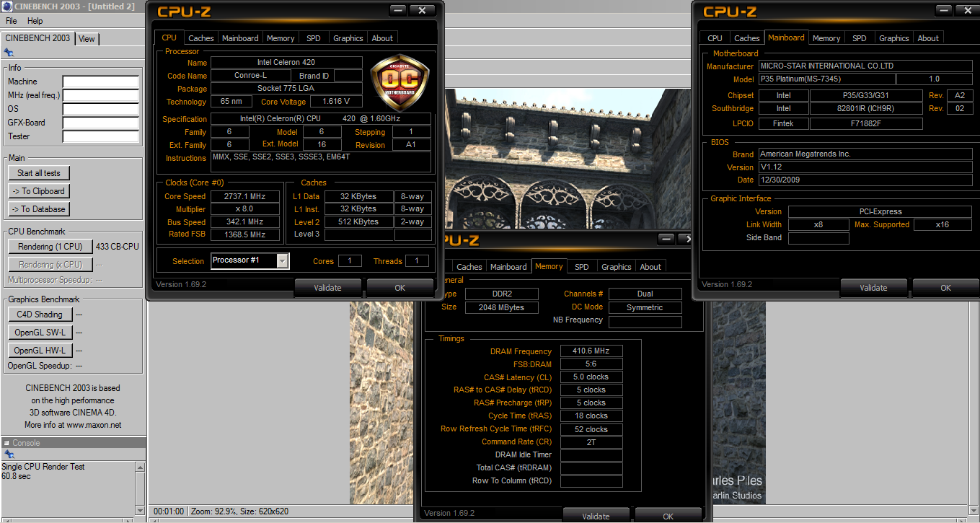
Task: Click the console scrollbar up arrow
Action: point(140,467)
